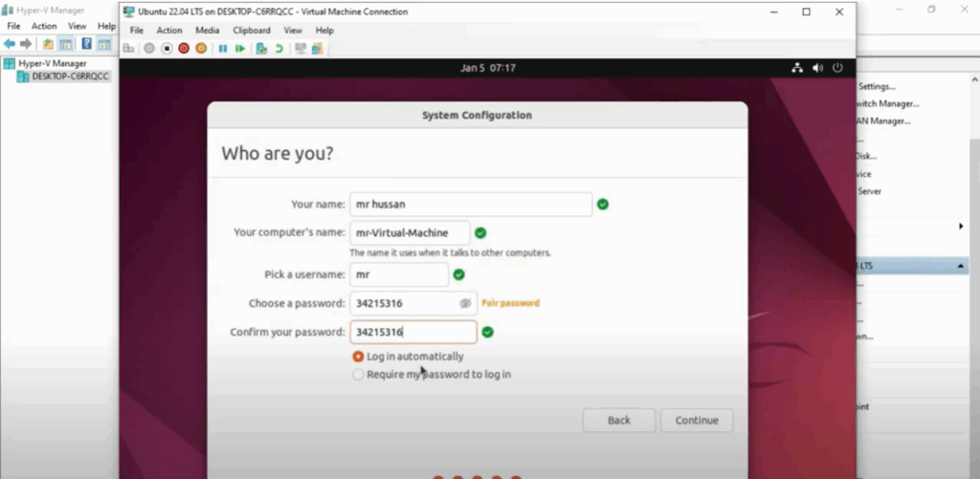Click the Who are you? heading

coord(278,153)
